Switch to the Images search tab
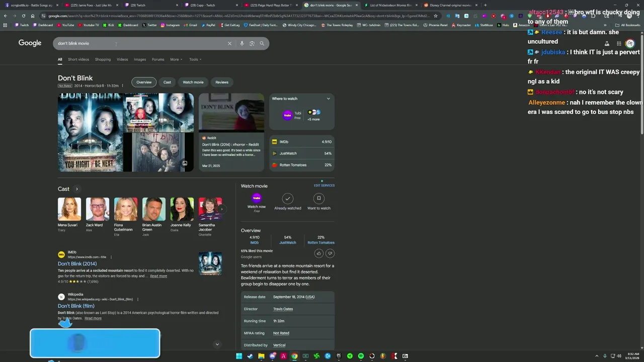Screen dimensions: 644x362 [140, 59]
